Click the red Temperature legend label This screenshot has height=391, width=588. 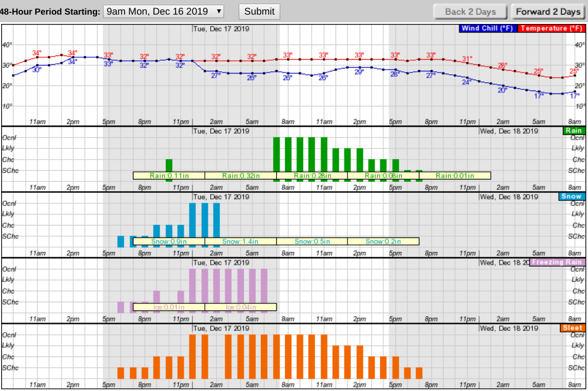pyautogui.click(x=551, y=29)
